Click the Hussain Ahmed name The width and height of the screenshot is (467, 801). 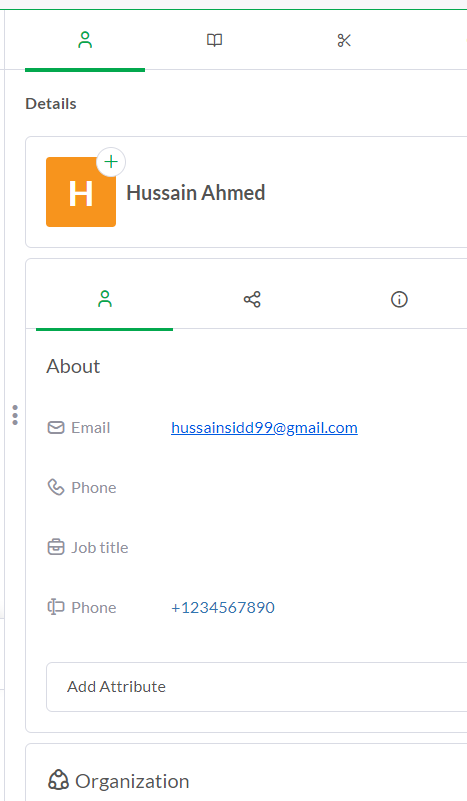(196, 193)
